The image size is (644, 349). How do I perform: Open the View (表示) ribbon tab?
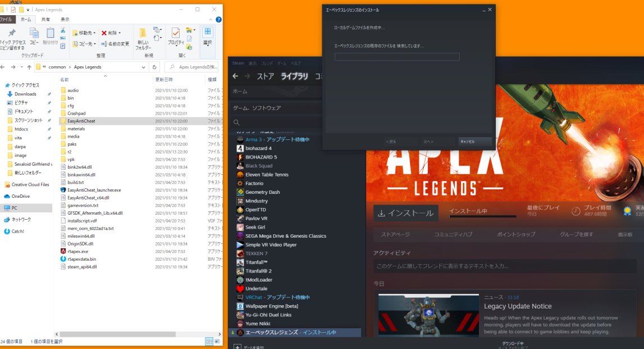tap(65, 19)
